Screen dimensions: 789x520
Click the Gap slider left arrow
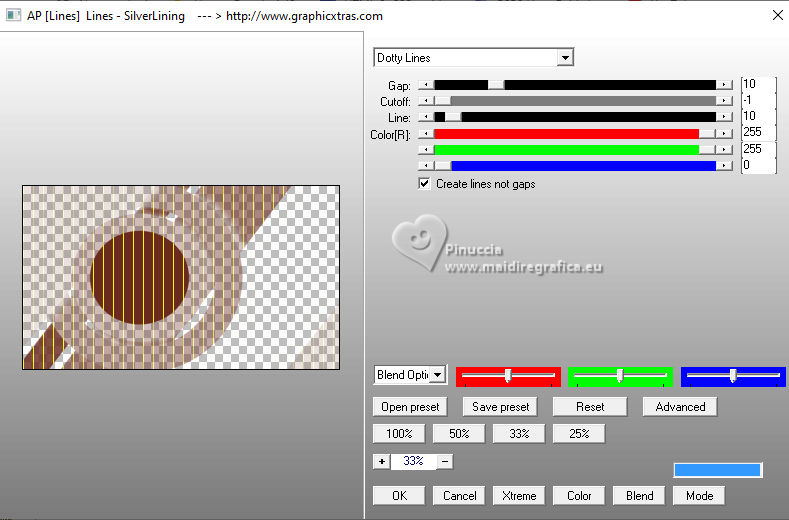point(426,85)
